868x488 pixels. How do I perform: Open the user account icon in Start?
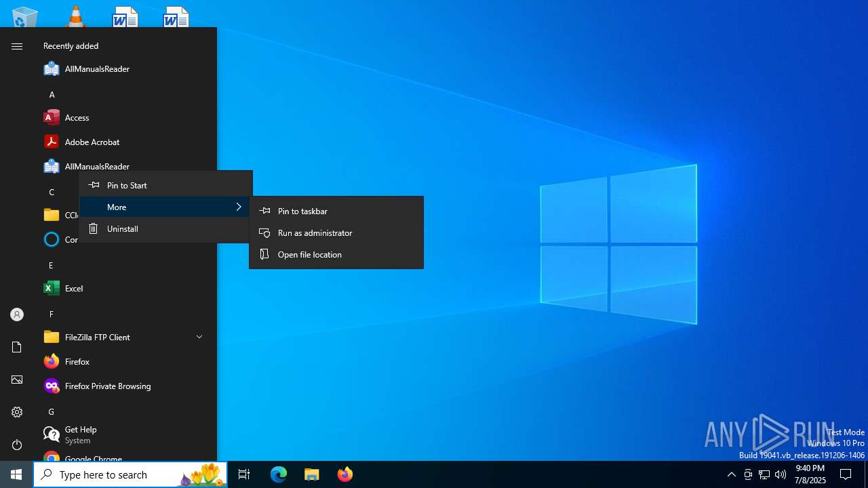(x=17, y=314)
